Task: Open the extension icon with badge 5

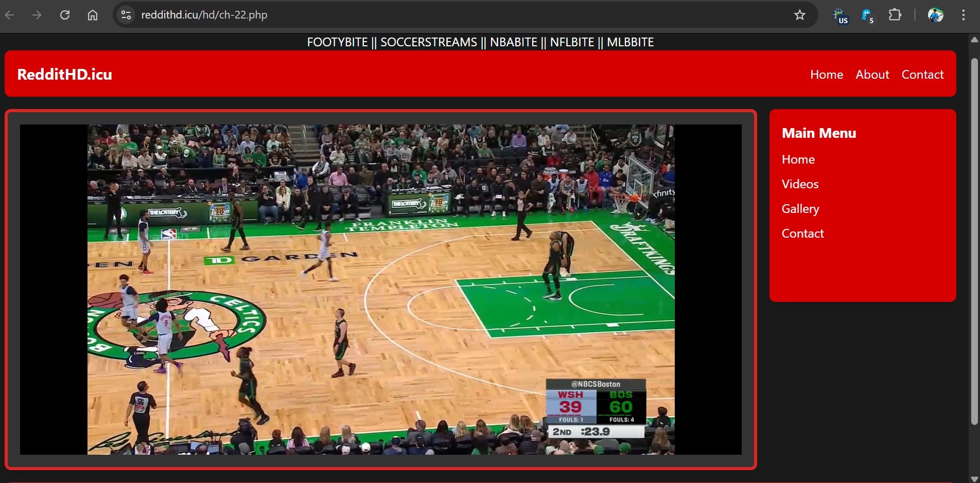Action: [x=867, y=15]
